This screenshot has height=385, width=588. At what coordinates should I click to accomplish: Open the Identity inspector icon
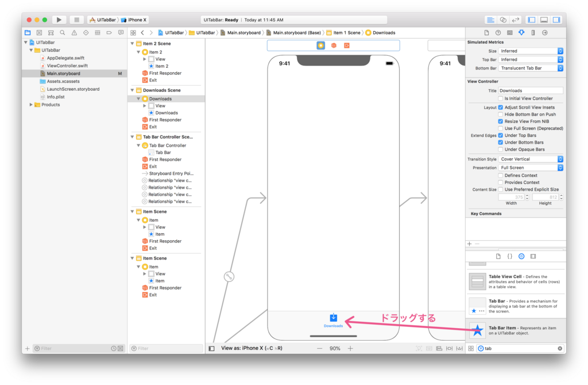click(510, 33)
